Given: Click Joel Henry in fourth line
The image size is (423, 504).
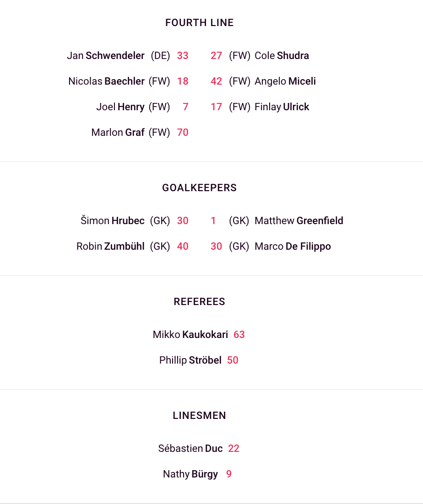Looking at the screenshot, I should (120, 107).
